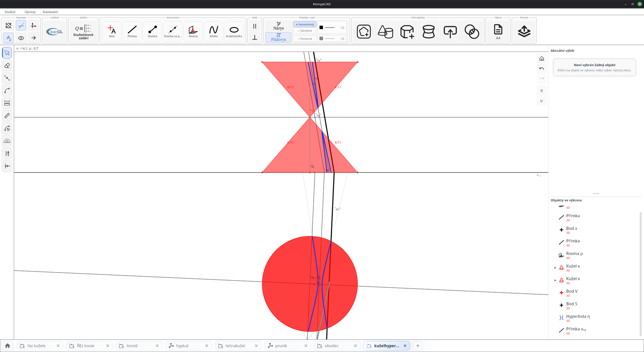Click the home view icon on canvas
The width and height of the screenshot is (644, 352).
[542, 59]
